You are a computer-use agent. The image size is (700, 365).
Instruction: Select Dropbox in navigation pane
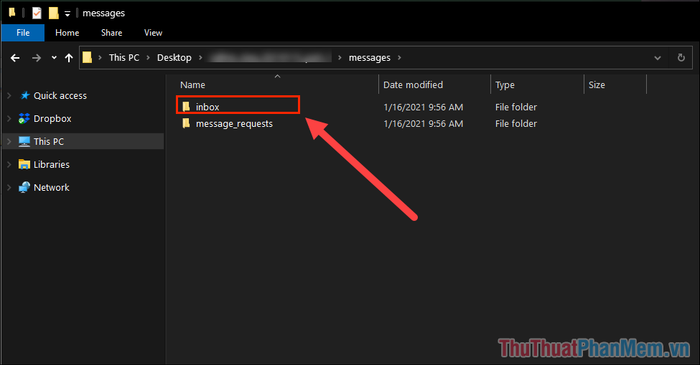click(x=52, y=119)
